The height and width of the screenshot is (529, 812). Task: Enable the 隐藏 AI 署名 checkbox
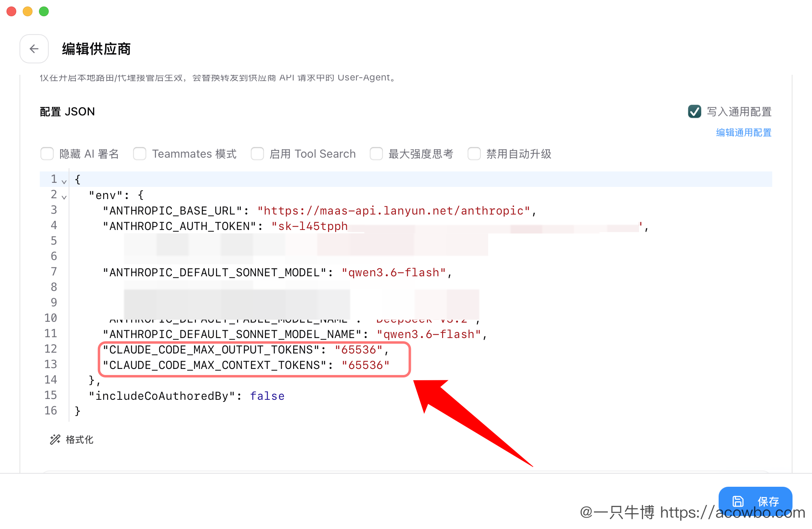47,154
